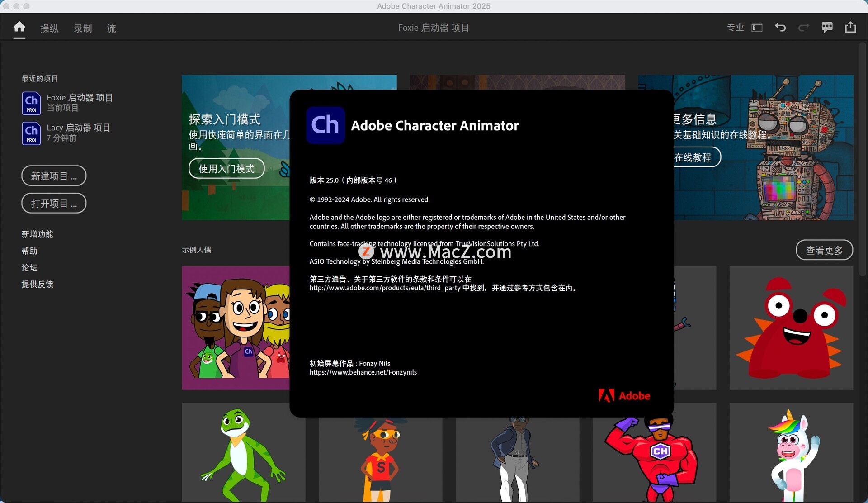Viewport: 868px width, 503px height.
Task: Open the man in jacket puppet thumbnail
Action: click(517, 459)
